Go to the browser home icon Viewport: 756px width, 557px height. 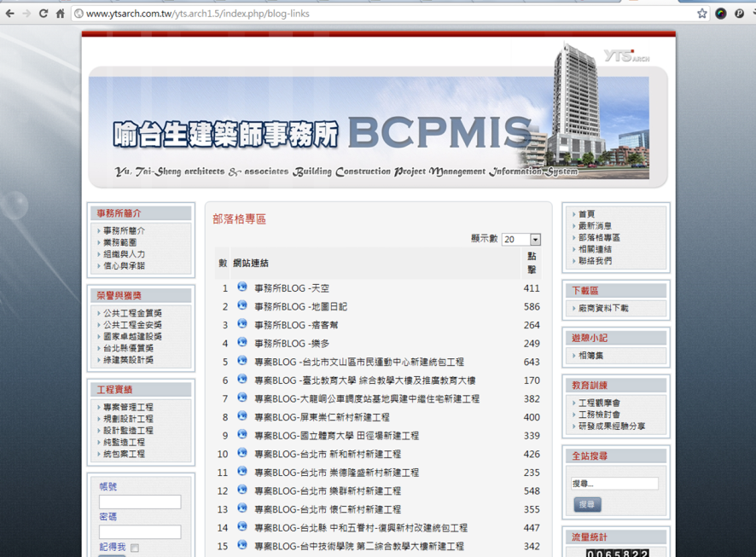pos(60,14)
